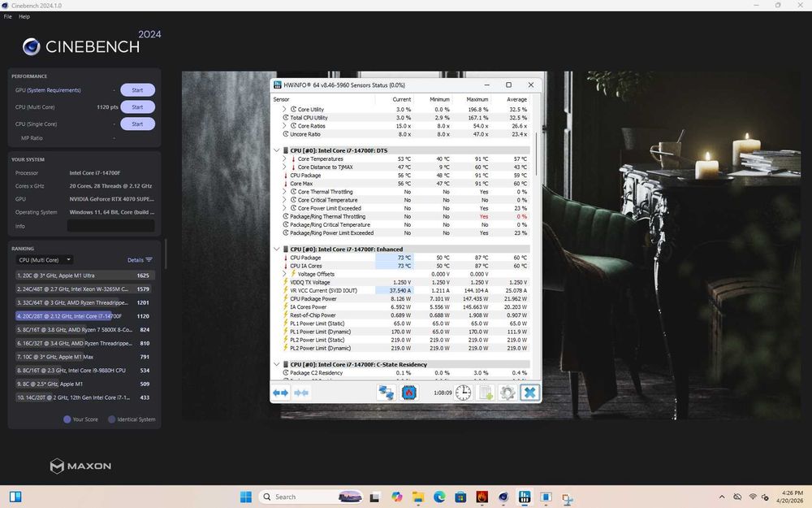This screenshot has width=812, height=508.
Task: Collapse the Intel Core i7-14700F: DTS section
Action: tap(277, 150)
